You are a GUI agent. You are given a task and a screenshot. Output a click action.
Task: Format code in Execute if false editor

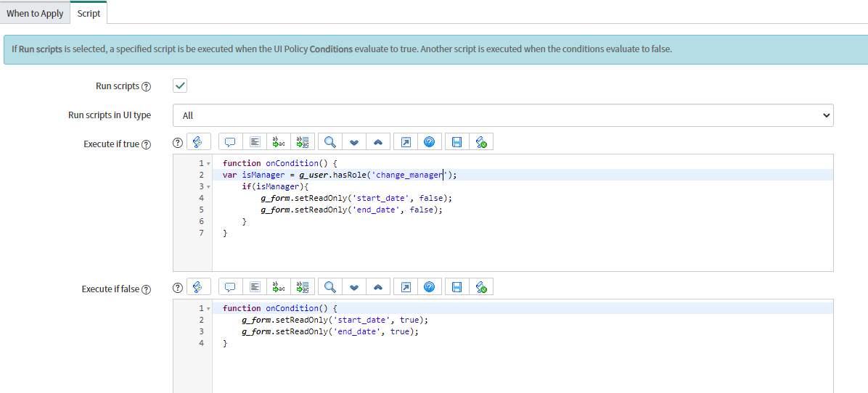click(255, 287)
